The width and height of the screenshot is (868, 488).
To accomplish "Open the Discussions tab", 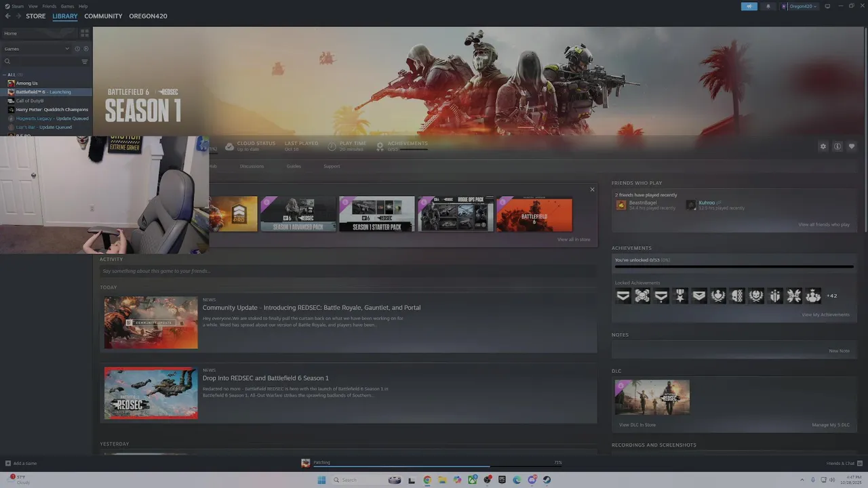I will pyautogui.click(x=252, y=166).
